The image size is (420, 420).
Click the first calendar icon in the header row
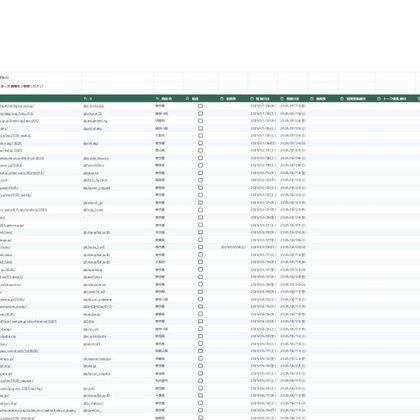[x=222, y=99]
